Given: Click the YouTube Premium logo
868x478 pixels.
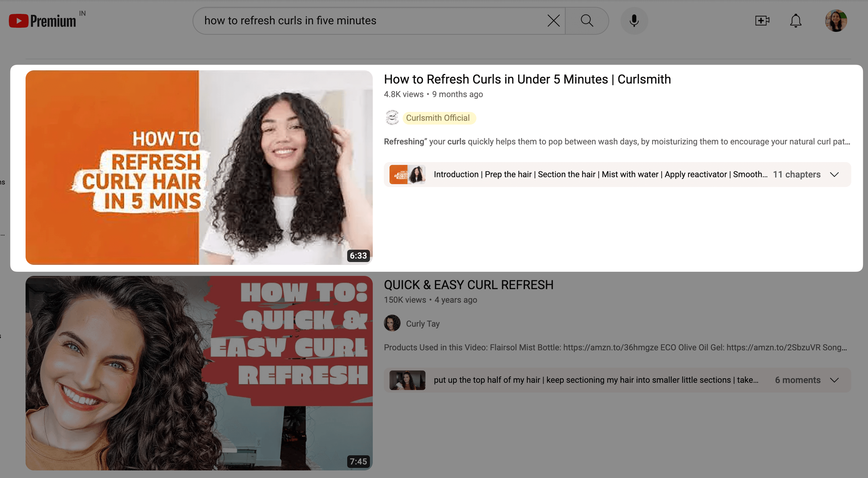Looking at the screenshot, I should coord(42,21).
